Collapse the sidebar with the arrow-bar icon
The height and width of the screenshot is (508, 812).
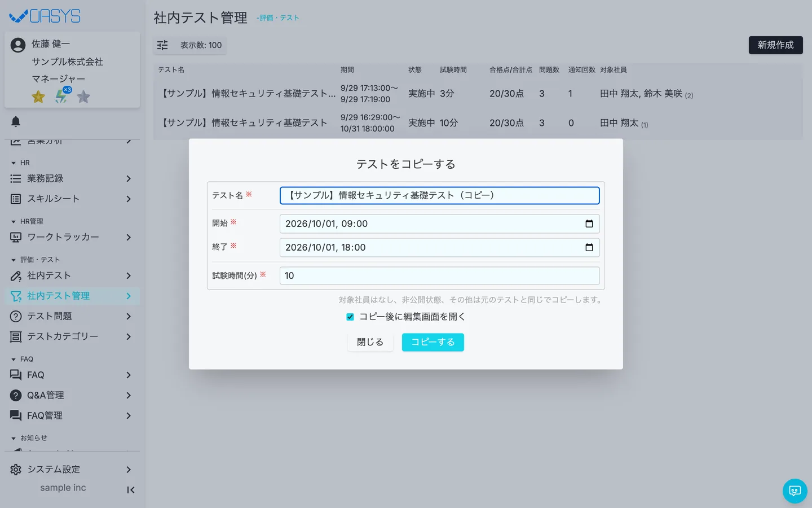pyautogui.click(x=131, y=490)
